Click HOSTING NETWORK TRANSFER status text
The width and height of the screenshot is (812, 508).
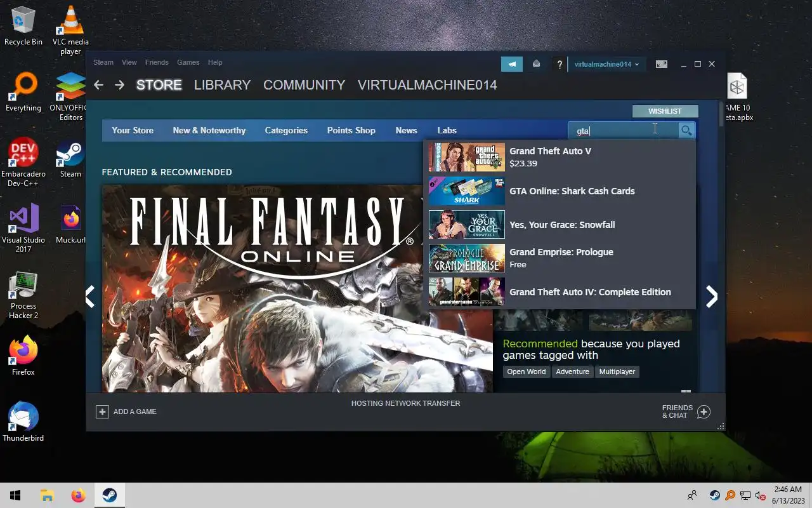pos(406,403)
